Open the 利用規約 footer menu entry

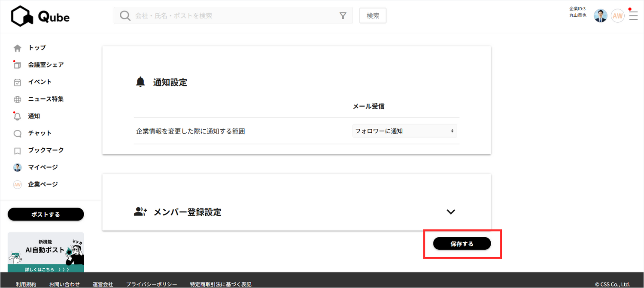(x=25, y=284)
